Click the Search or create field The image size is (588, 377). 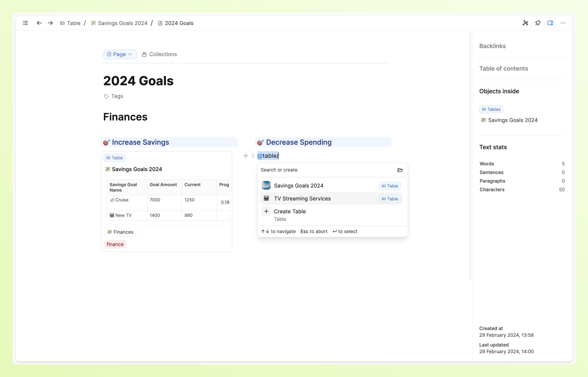click(x=325, y=170)
